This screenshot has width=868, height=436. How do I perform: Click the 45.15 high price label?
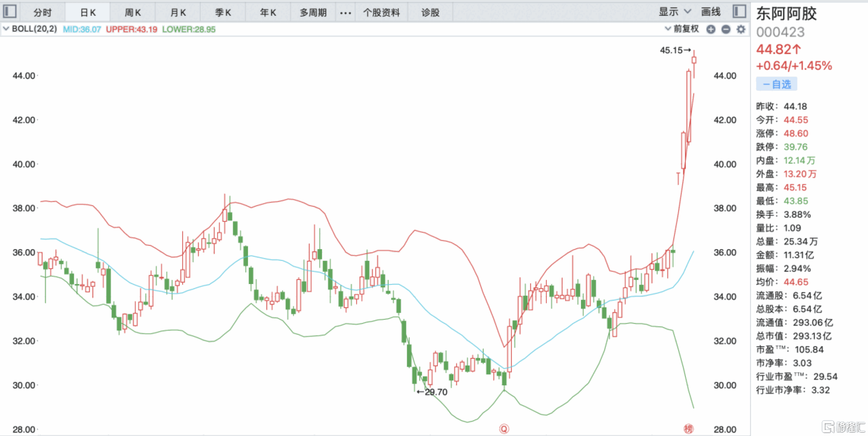tap(671, 50)
